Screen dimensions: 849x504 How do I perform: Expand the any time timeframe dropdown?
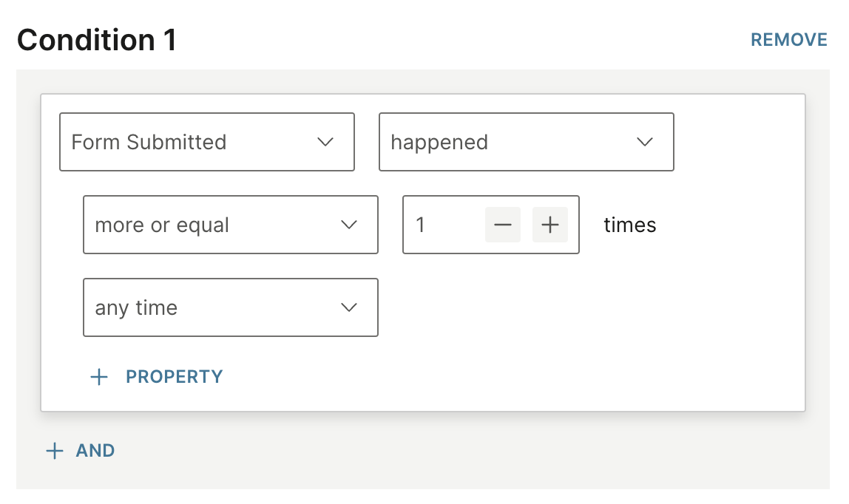(230, 307)
